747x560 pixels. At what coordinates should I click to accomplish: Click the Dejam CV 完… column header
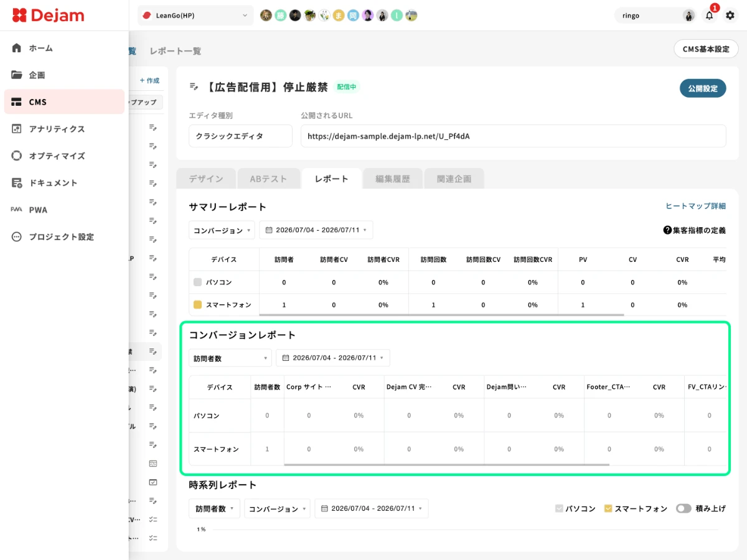[409, 387]
